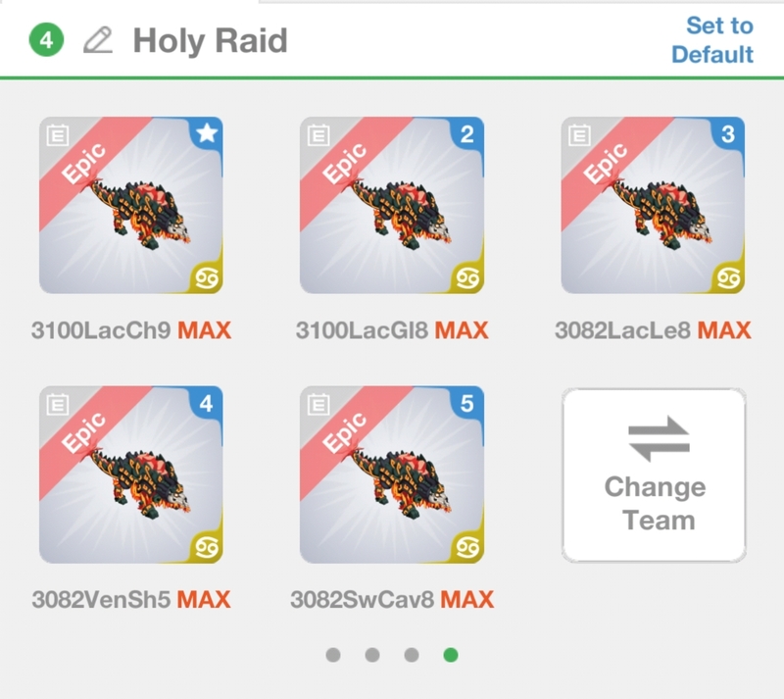Viewport: 784px width, 699px height.
Task: Tap the swap arrows in Change Team
Action: pos(659,438)
